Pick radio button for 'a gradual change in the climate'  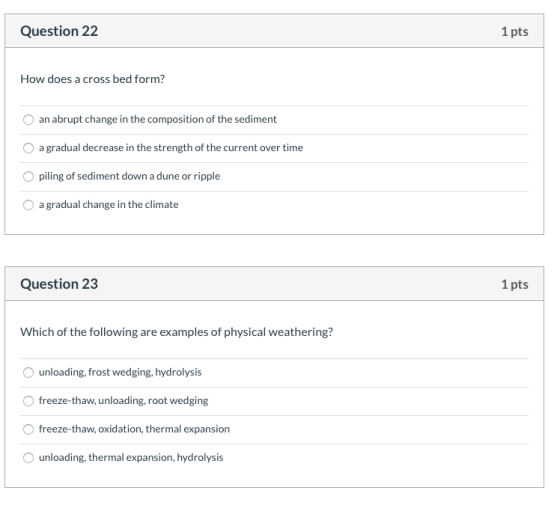point(28,205)
